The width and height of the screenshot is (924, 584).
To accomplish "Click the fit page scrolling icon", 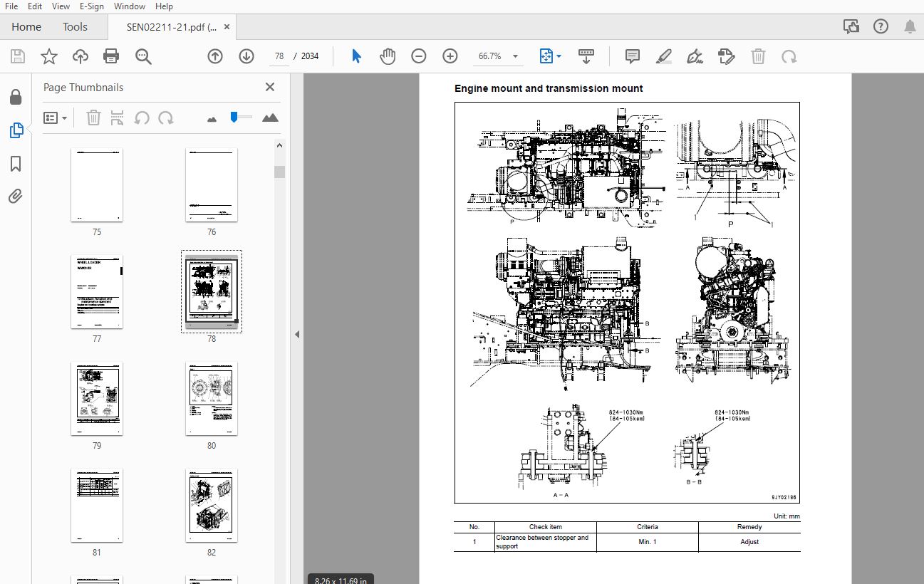I will 546,56.
